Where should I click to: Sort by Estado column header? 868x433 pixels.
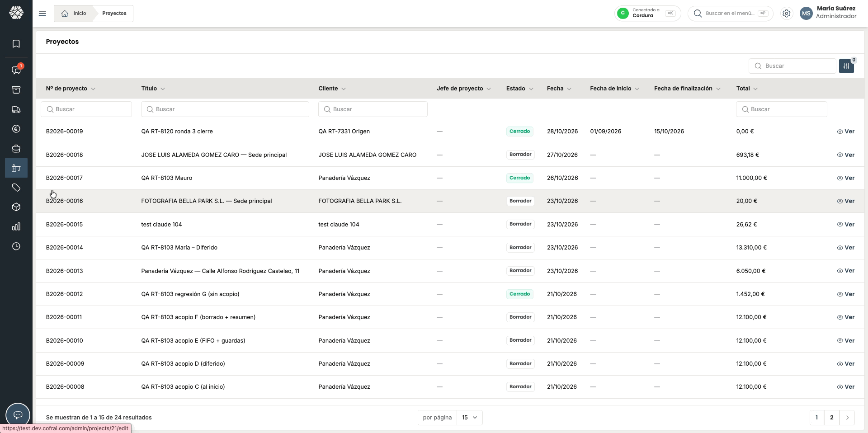tap(520, 89)
